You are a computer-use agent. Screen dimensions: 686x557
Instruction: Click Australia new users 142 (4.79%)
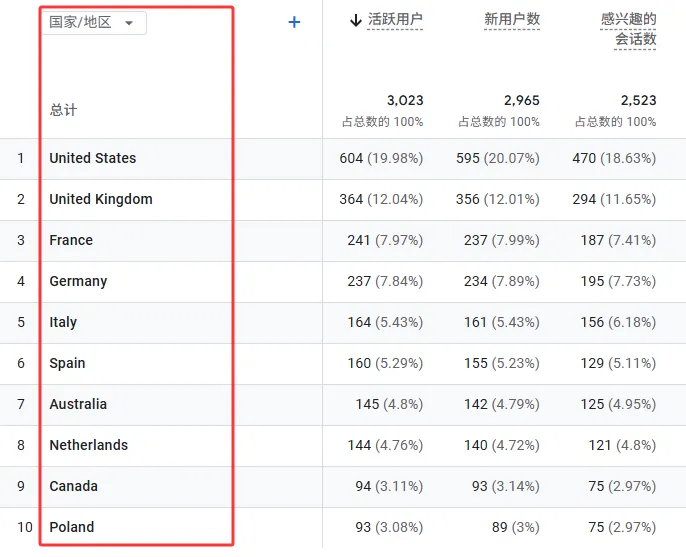pos(502,404)
